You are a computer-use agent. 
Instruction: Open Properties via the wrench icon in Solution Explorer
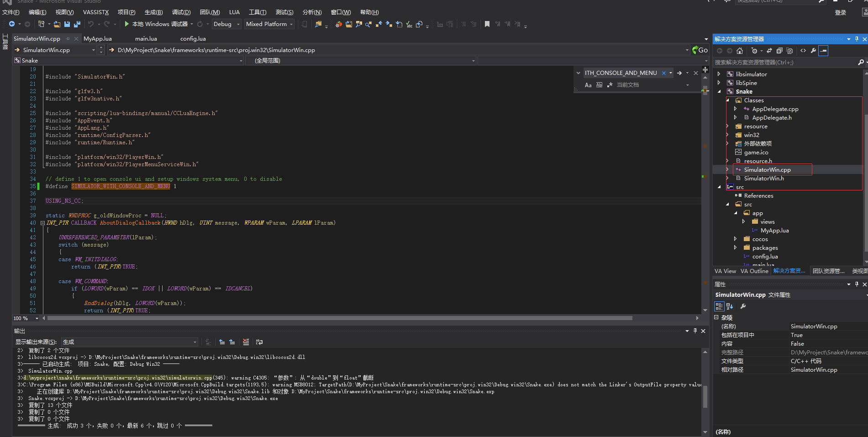[x=813, y=51]
